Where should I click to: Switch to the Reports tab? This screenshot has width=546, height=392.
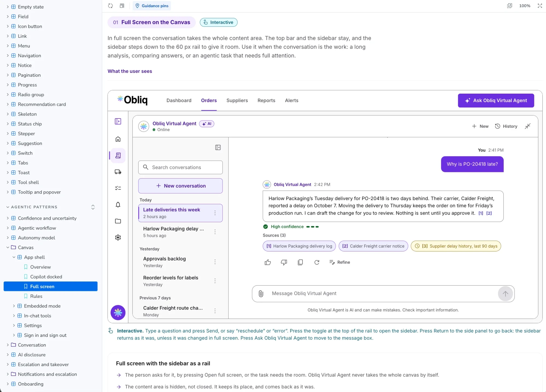tap(266, 100)
